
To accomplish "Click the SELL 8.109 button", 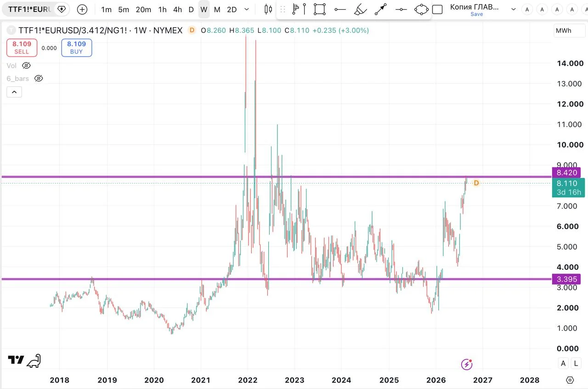I will [x=22, y=47].
